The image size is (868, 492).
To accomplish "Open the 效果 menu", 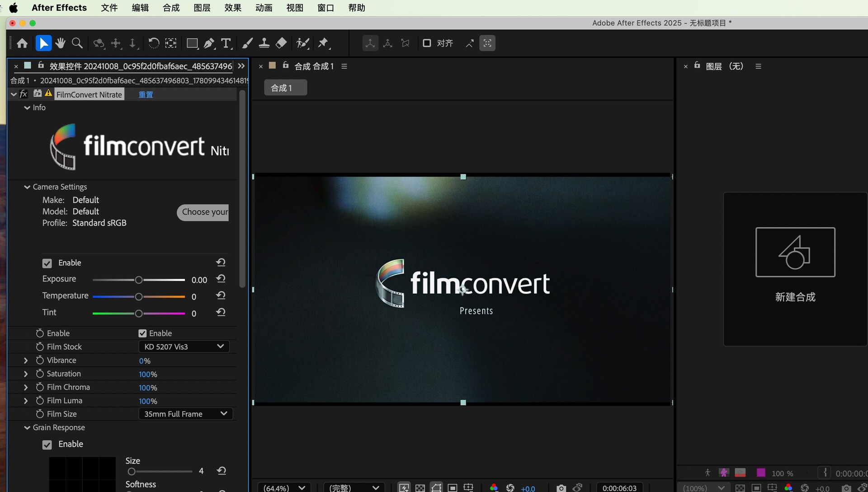I will (233, 8).
